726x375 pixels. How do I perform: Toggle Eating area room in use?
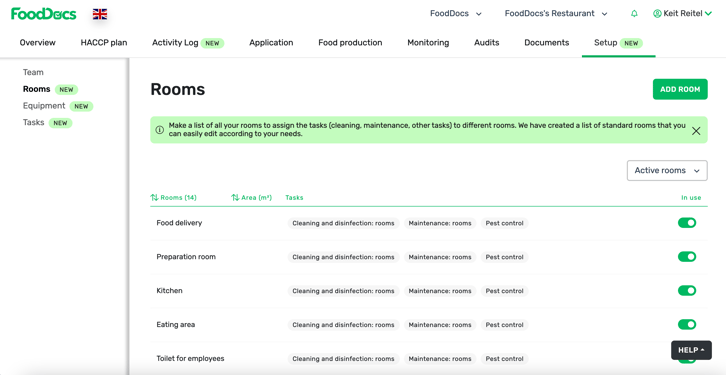pos(687,325)
